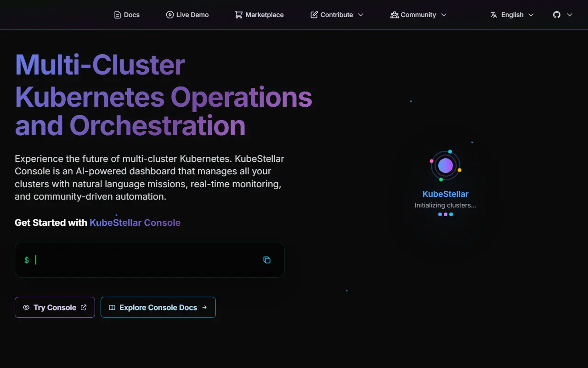This screenshot has height=368, width=588.
Task: Click the arrow icon on Explore Console Docs
Action: tap(204, 307)
